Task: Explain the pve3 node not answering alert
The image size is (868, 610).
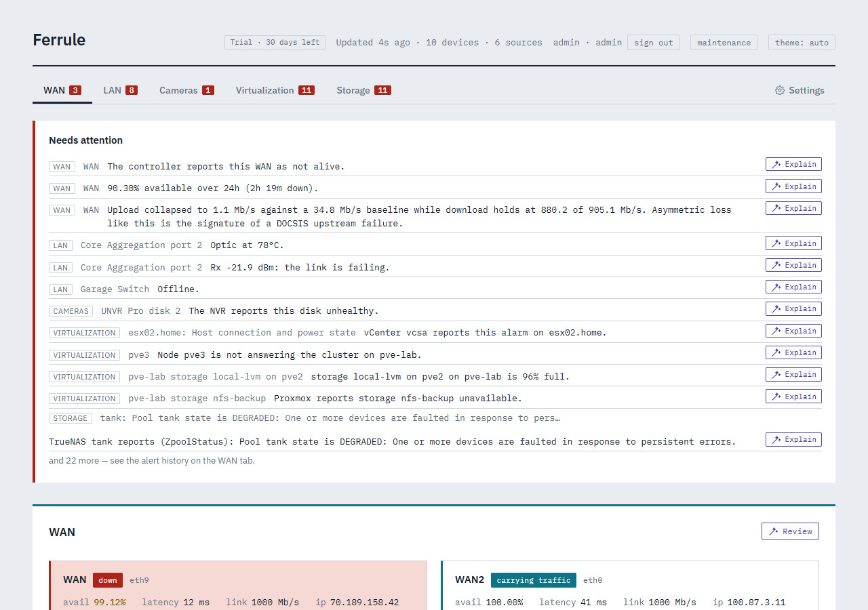Action: pyautogui.click(x=793, y=352)
